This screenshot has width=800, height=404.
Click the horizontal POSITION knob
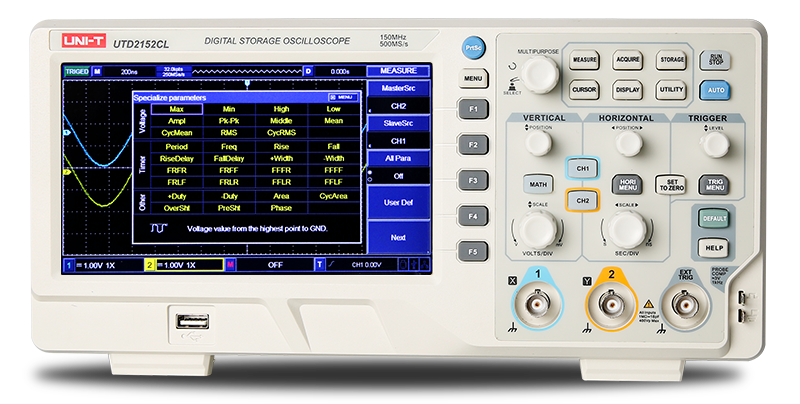[629, 143]
